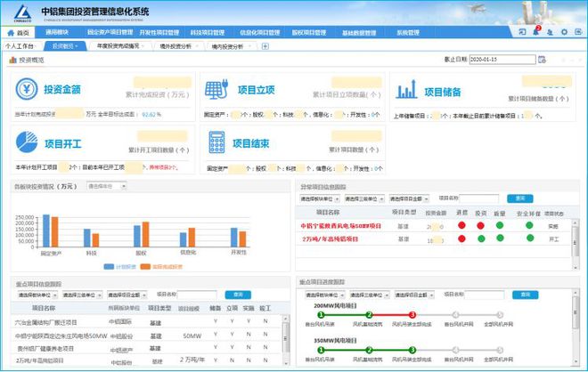Click the 截止日期 date field
The width and height of the screenshot is (588, 372).
coord(502,60)
